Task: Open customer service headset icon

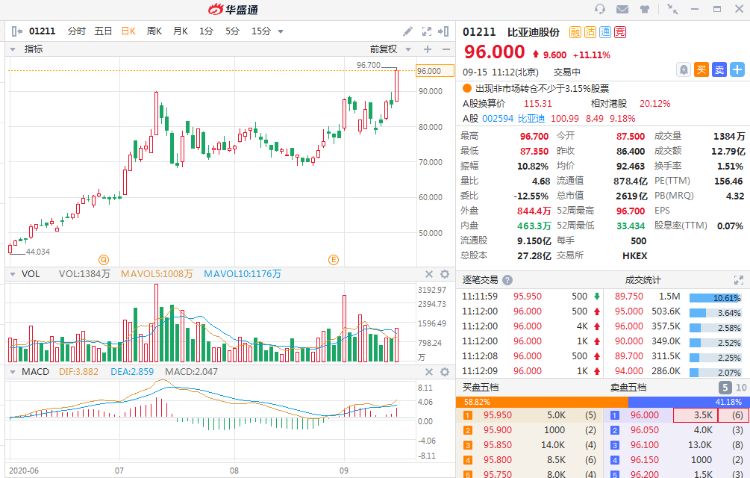Action: pos(600,9)
